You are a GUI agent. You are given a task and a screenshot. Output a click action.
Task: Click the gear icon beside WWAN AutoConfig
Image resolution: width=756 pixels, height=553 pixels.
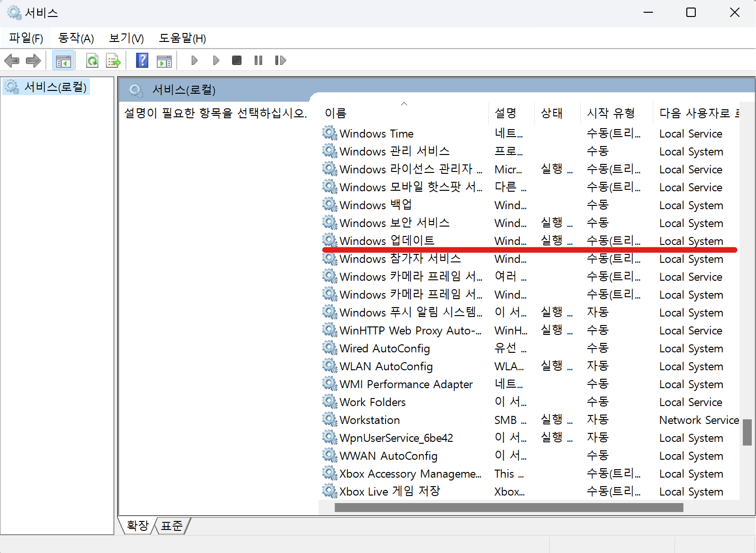point(330,455)
